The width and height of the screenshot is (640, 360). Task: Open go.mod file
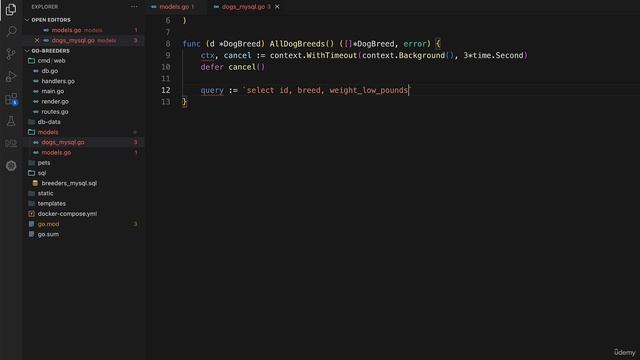click(x=48, y=224)
